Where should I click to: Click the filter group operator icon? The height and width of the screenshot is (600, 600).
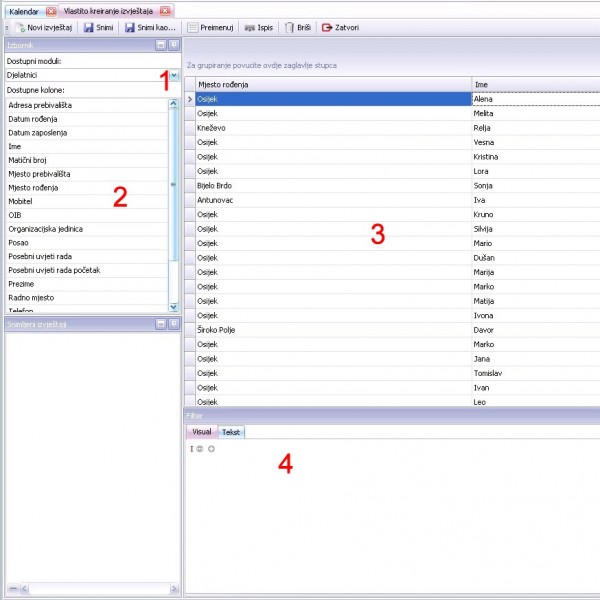[199, 449]
